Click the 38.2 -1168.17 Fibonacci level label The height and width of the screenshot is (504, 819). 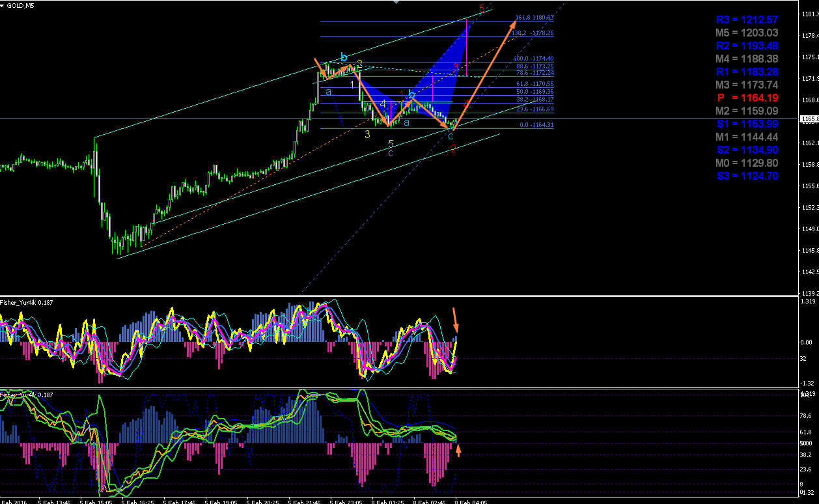pyautogui.click(x=534, y=100)
